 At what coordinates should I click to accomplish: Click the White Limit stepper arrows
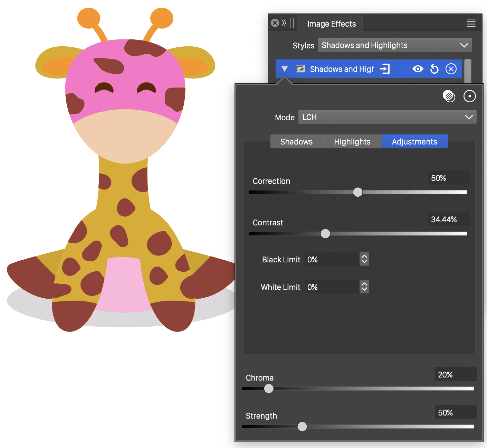tap(364, 287)
